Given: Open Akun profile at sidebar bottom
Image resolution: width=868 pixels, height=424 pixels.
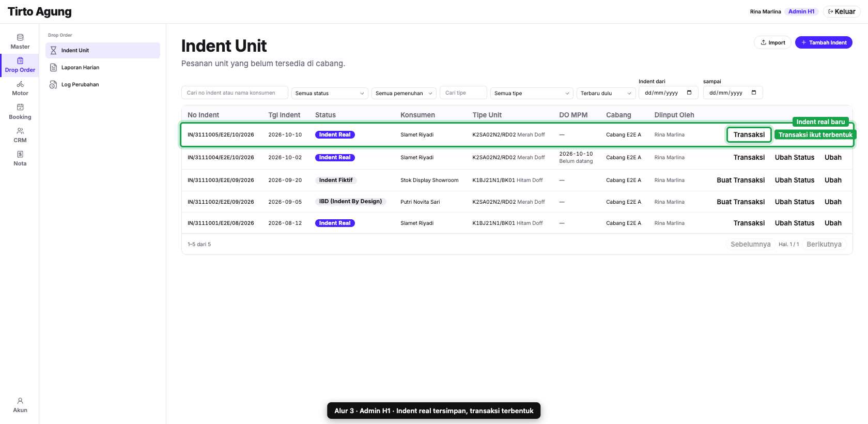Looking at the screenshot, I should [x=20, y=405].
